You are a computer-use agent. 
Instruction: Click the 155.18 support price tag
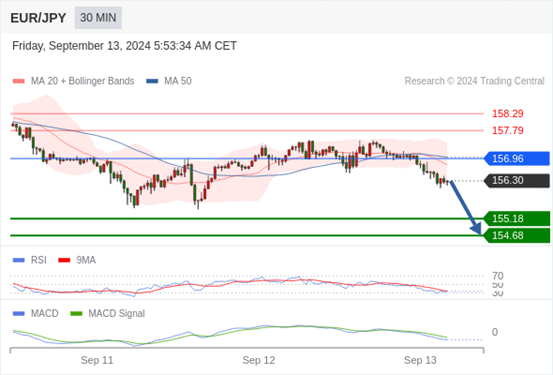[x=517, y=219]
